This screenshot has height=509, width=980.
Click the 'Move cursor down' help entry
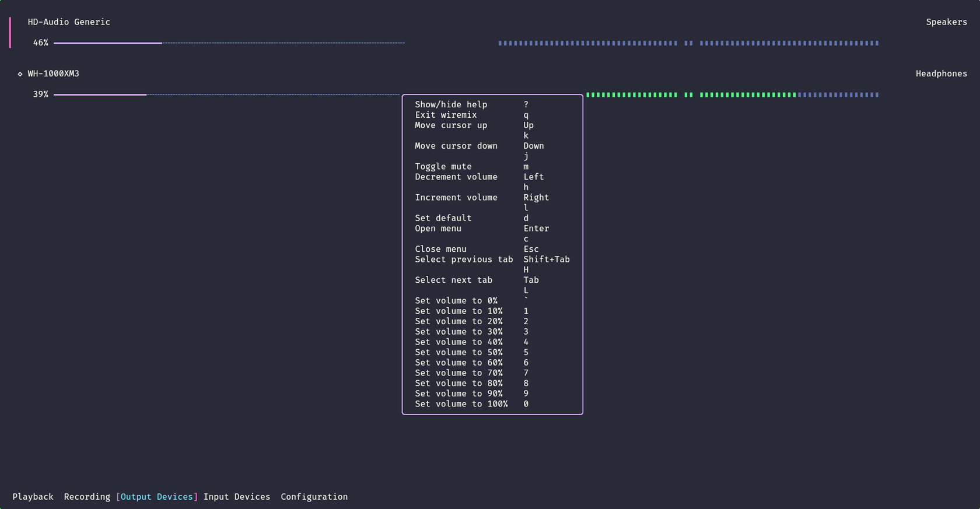[x=456, y=146]
